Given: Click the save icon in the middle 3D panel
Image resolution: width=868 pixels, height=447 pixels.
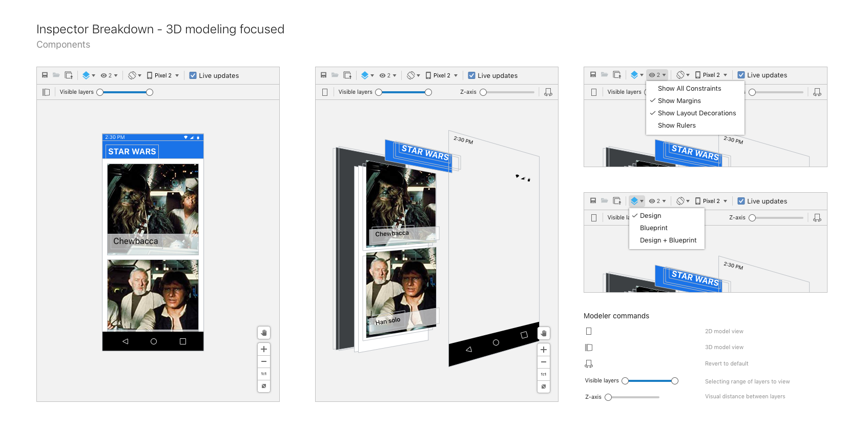Looking at the screenshot, I should 324,75.
